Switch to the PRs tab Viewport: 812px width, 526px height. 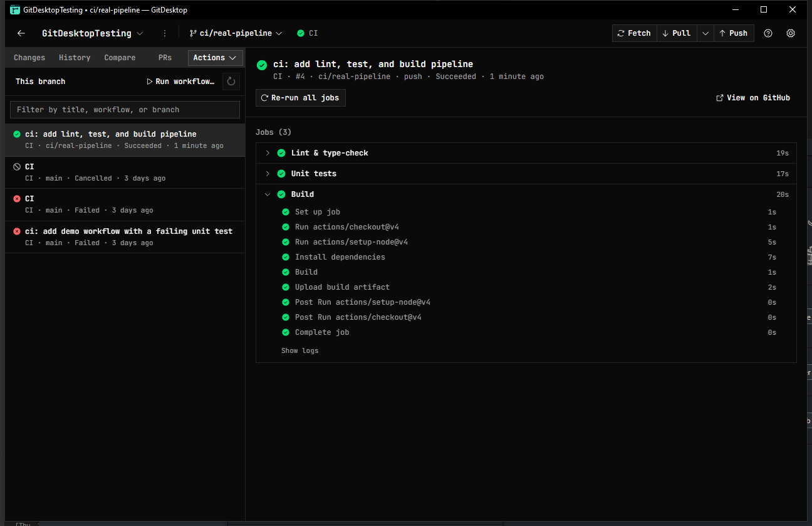pos(165,58)
